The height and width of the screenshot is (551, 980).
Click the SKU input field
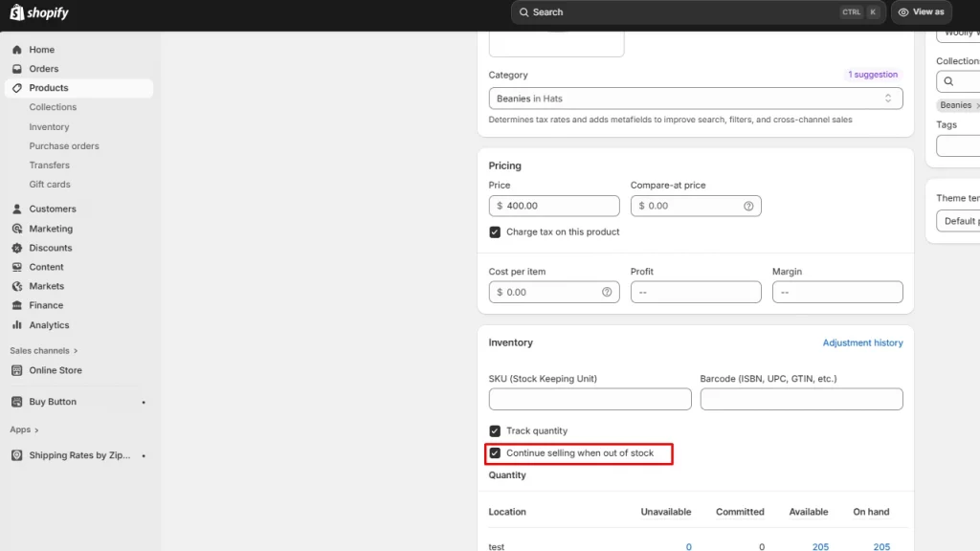590,399
